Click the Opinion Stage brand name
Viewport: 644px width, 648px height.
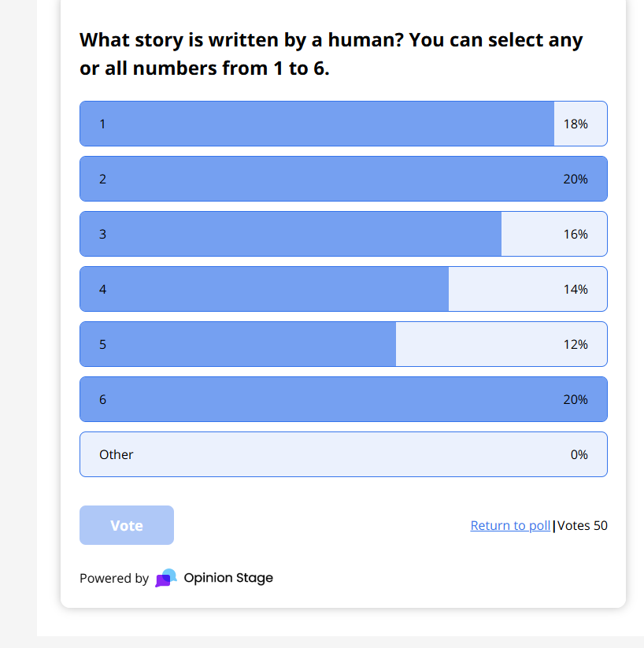[228, 578]
